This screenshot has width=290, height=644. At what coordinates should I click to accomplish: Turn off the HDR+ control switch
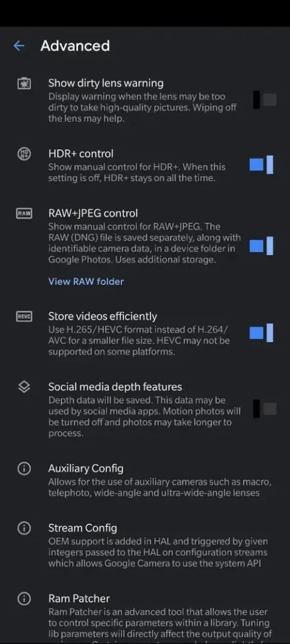(262, 165)
